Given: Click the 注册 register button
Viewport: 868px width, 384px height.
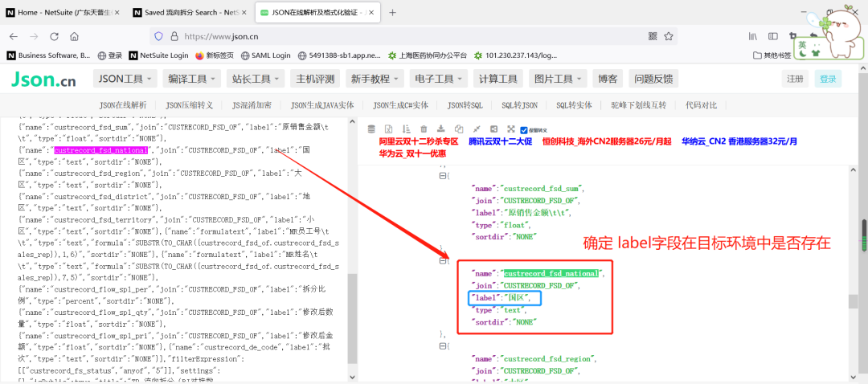Looking at the screenshot, I should 795,79.
